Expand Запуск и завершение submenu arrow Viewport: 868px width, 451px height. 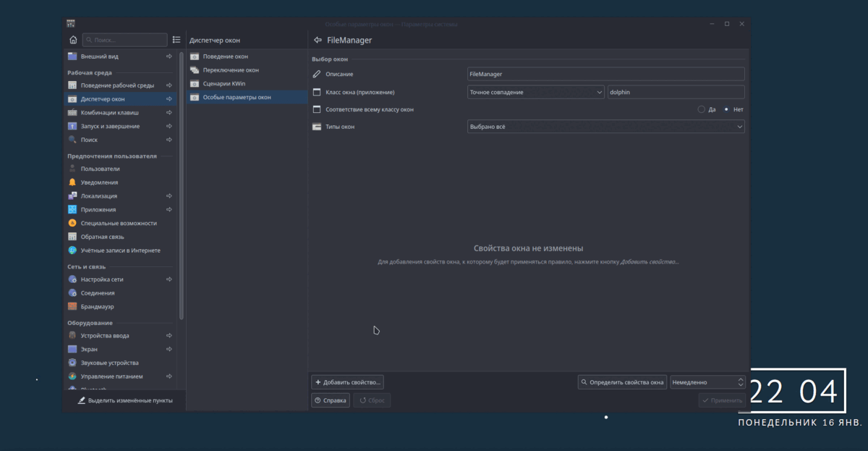tap(169, 127)
